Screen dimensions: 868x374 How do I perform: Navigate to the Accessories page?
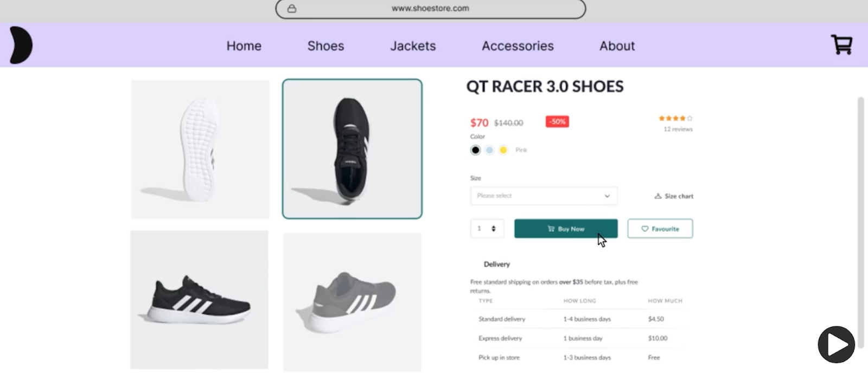pos(518,46)
